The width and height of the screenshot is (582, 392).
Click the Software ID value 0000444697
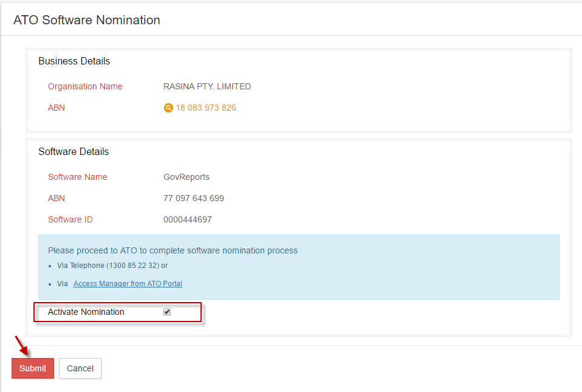[x=188, y=219]
